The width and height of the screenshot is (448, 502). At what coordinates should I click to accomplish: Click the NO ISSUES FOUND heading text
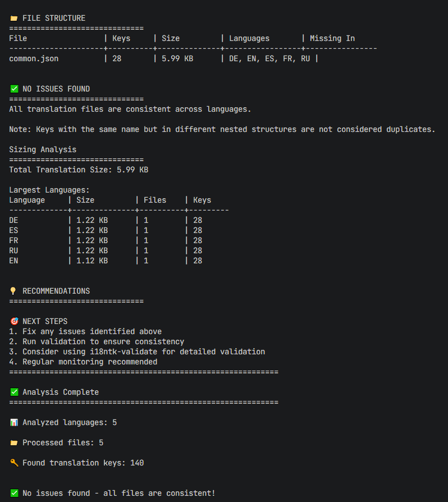click(x=56, y=89)
